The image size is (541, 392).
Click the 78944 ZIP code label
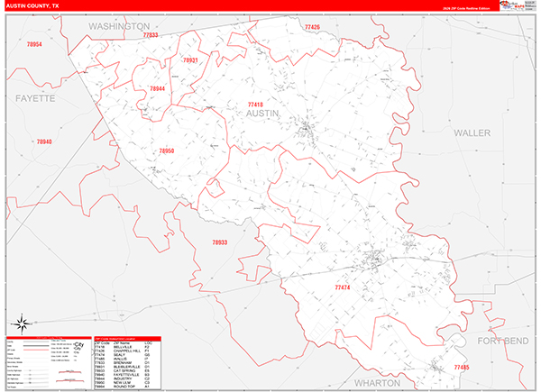[157, 88]
